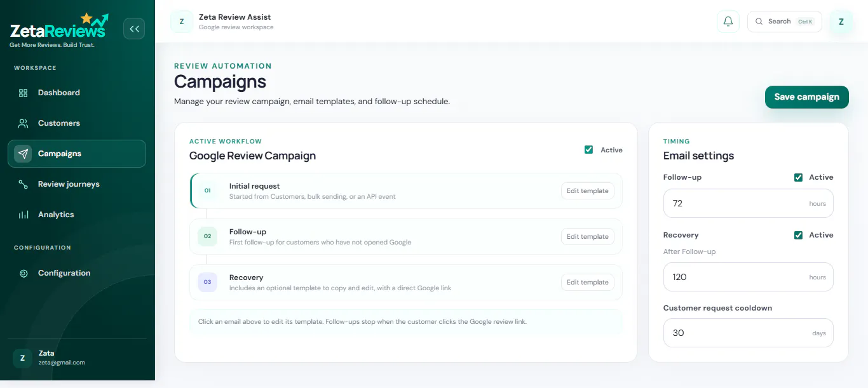Click the Analytics bar-chart icon
Viewport: 868px width, 388px height.
pos(24,215)
